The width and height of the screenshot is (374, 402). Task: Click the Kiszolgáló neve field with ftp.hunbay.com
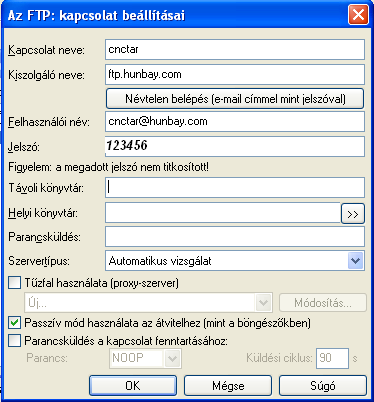pos(235,74)
